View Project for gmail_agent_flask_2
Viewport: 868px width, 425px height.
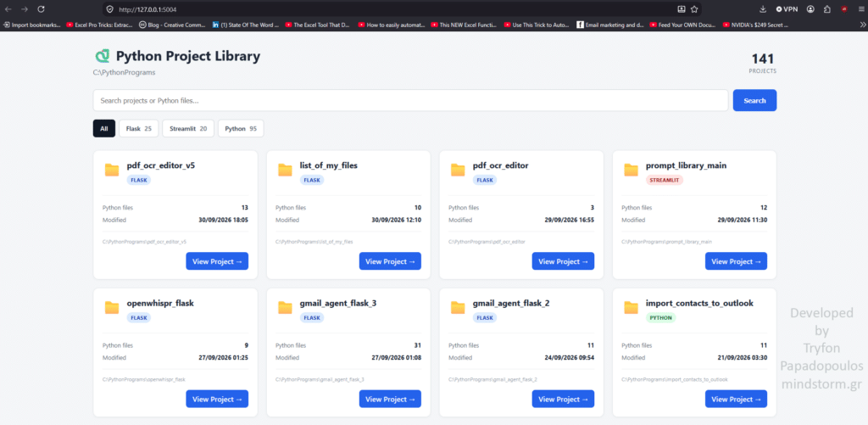coord(563,399)
